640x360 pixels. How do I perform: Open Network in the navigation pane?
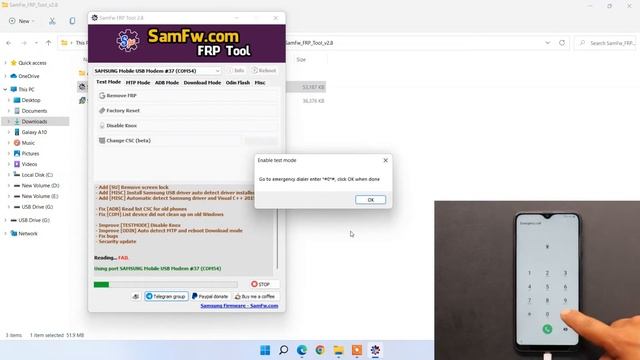pyautogui.click(x=27, y=233)
